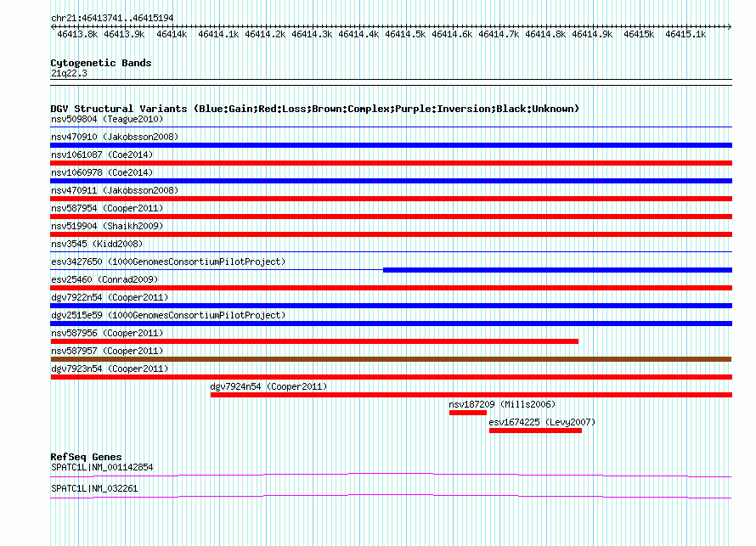This screenshot has width=756, height=546.
Task: Click the dgv7924n54 (Cooper2011) red bar
Action: (471, 395)
